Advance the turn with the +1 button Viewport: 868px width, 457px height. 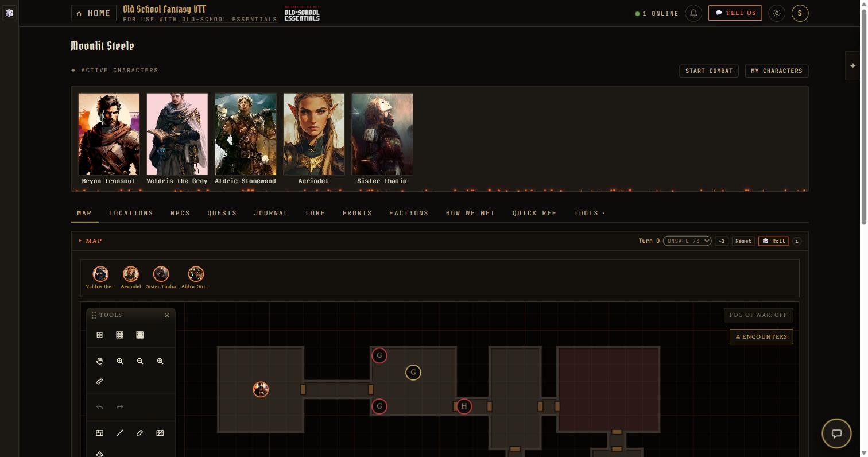pyautogui.click(x=722, y=241)
